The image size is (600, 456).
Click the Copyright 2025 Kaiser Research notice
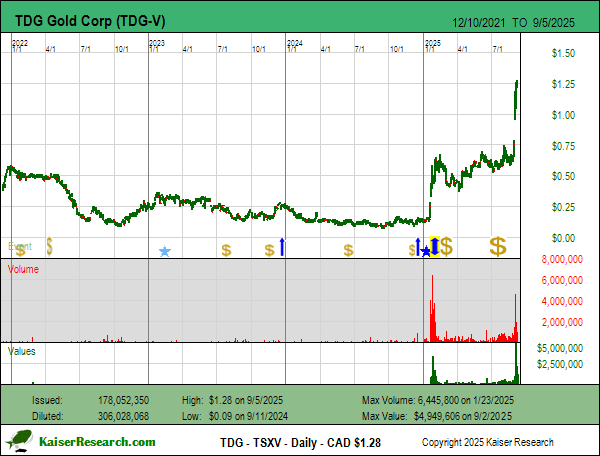coord(488,443)
